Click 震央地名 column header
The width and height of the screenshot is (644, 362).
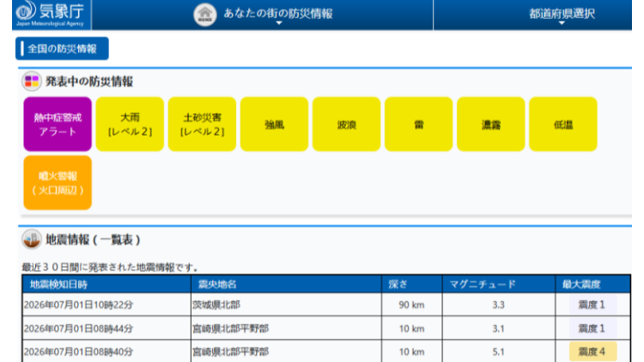pos(286,284)
